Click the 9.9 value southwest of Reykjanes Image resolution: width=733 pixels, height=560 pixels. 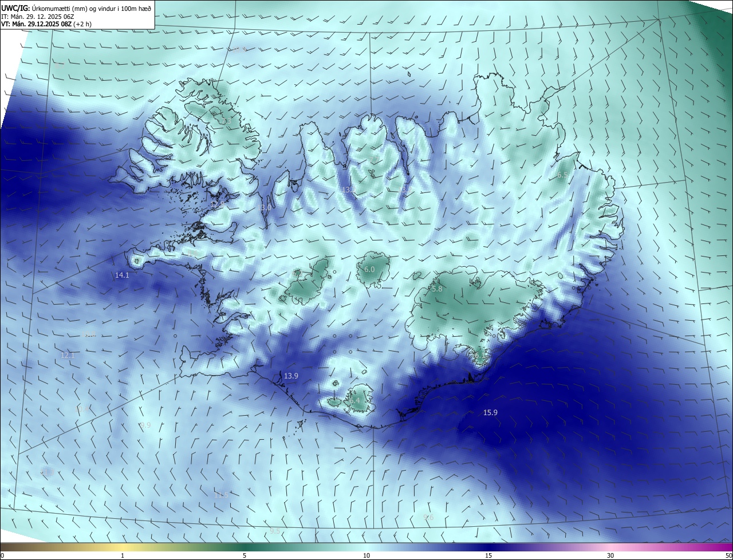145,425
